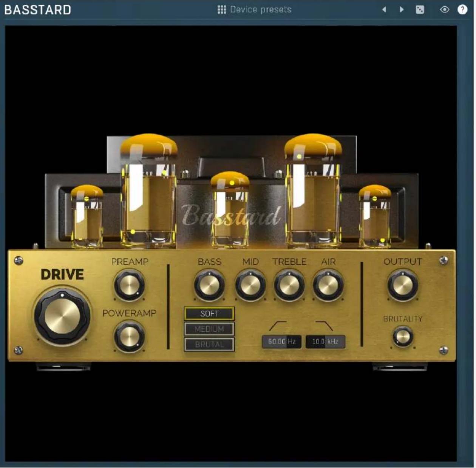Click the 10.0 kHz low-pass field

(325, 342)
